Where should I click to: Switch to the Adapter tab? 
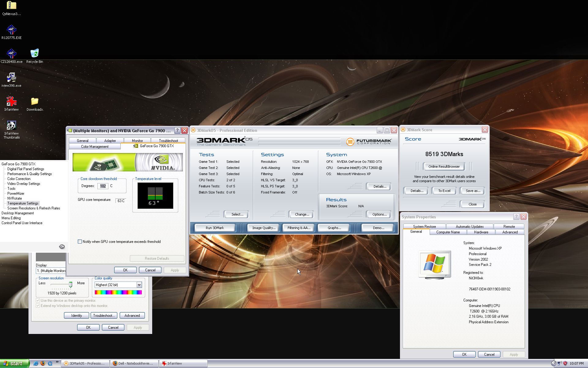[110, 140]
